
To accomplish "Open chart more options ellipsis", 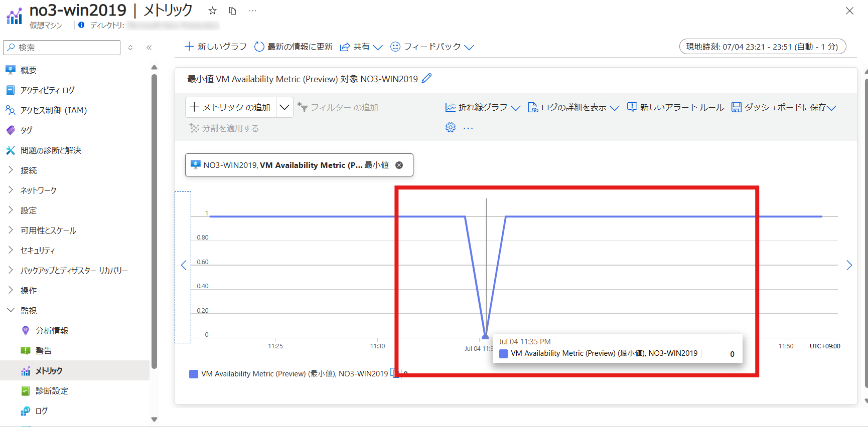I will [x=468, y=128].
